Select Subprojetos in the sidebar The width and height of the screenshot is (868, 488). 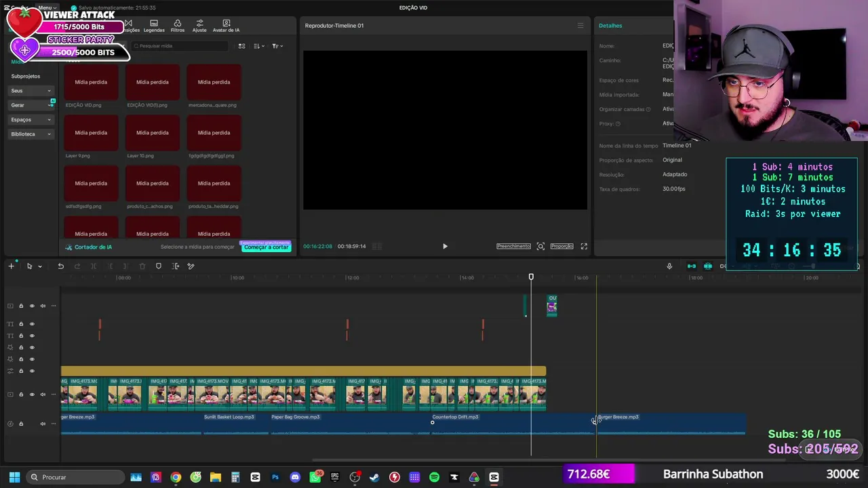(x=26, y=76)
